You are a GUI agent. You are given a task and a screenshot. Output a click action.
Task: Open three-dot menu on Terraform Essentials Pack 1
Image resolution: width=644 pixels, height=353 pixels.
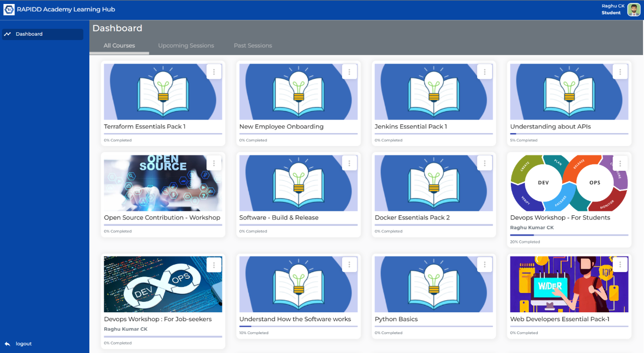[x=214, y=72]
